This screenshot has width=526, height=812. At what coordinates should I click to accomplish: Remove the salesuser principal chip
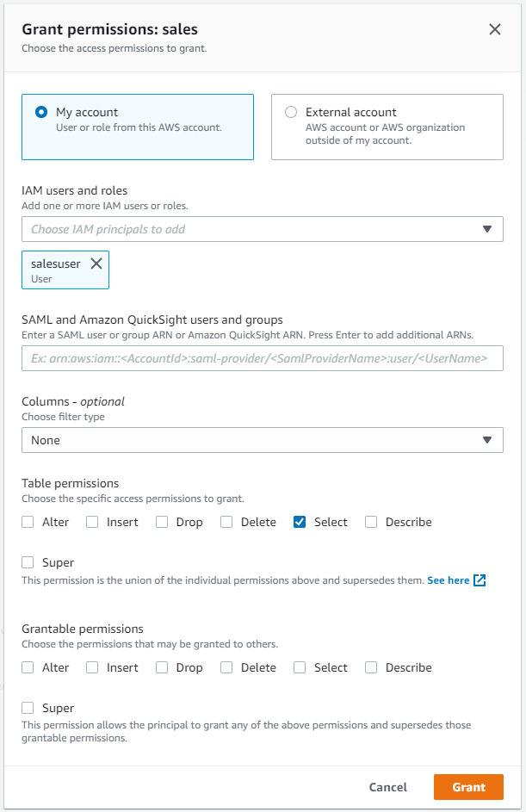pos(96,263)
